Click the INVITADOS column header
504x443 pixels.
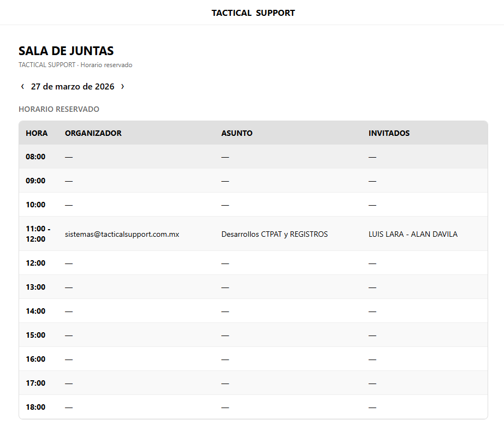click(x=389, y=133)
